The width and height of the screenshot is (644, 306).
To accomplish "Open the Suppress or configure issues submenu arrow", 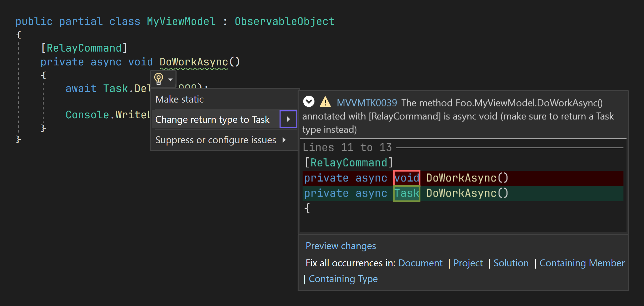I will (284, 140).
